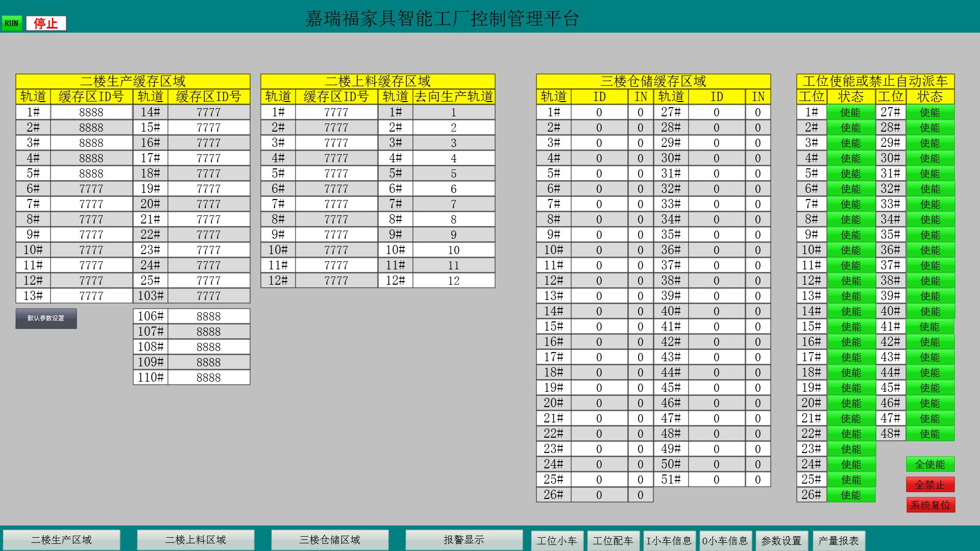
Task: Open the 工位小车 tab
Action: click(557, 540)
